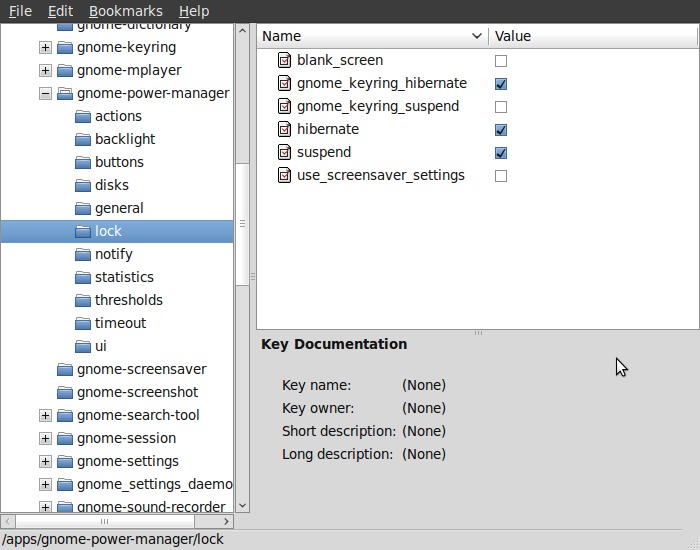Click the statistics folder icon
This screenshot has height=550, width=700.
pos(83,278)
